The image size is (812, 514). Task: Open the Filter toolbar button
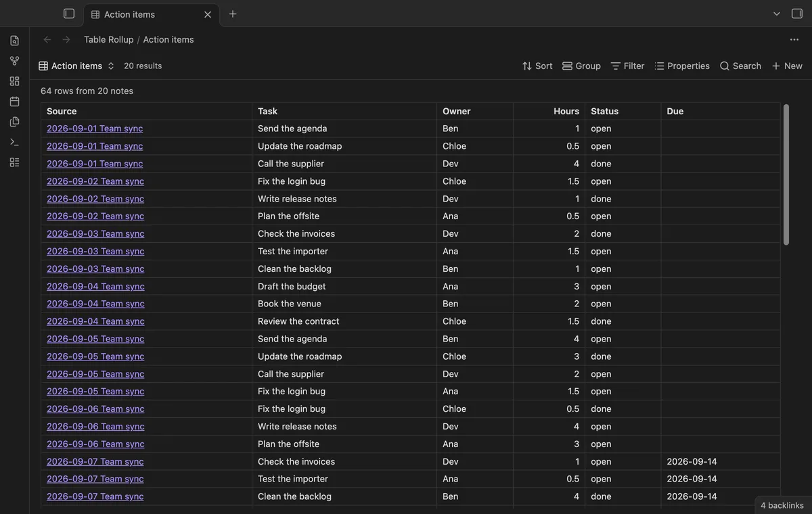[x=627, y=66]
